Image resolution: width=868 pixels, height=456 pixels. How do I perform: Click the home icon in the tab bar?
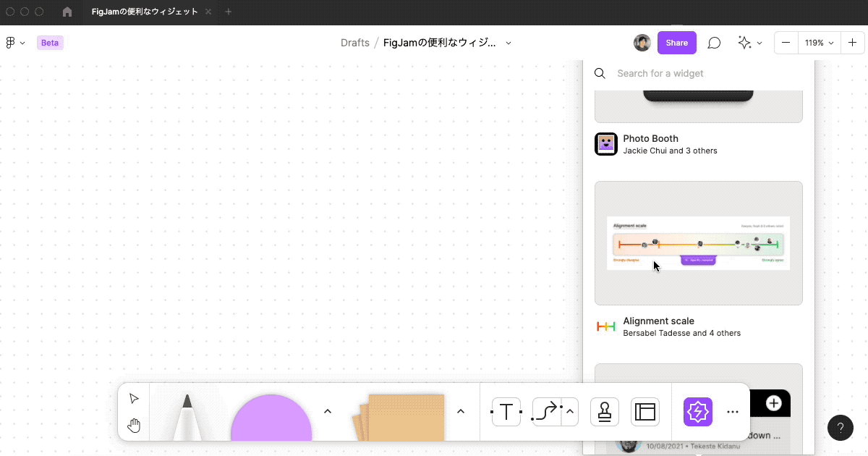pyautogui.click(x=67, y=12)
